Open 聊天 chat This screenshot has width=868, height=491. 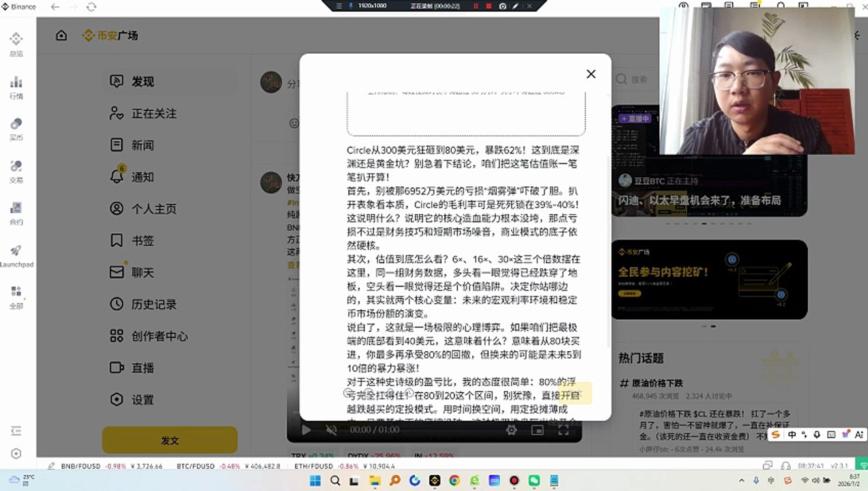169,272
